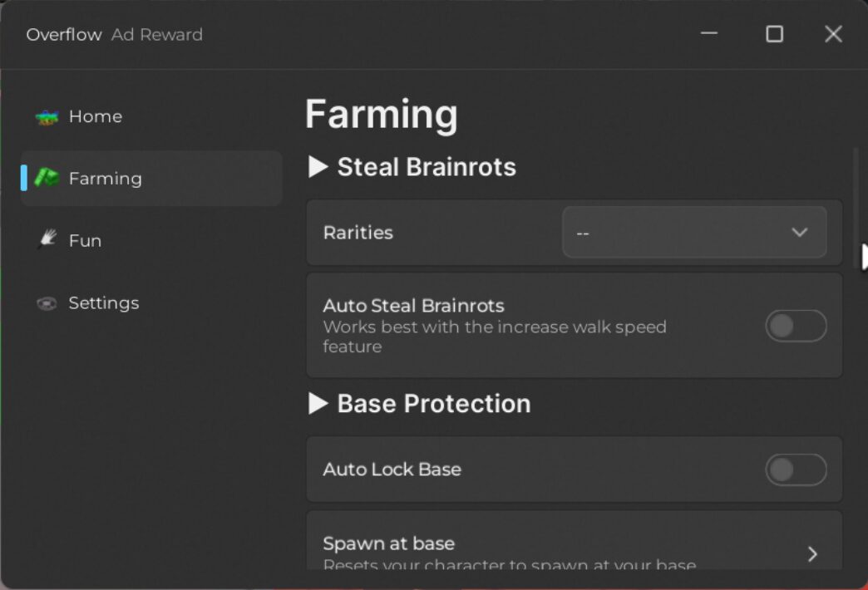Click the Fun sparkle icon
Image resolution: width=868 pixels, height=590 pixels.
47,239
